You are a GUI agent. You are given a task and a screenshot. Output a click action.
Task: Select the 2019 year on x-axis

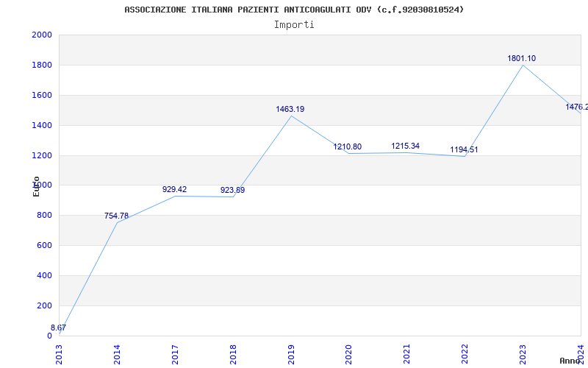(291, 355)
